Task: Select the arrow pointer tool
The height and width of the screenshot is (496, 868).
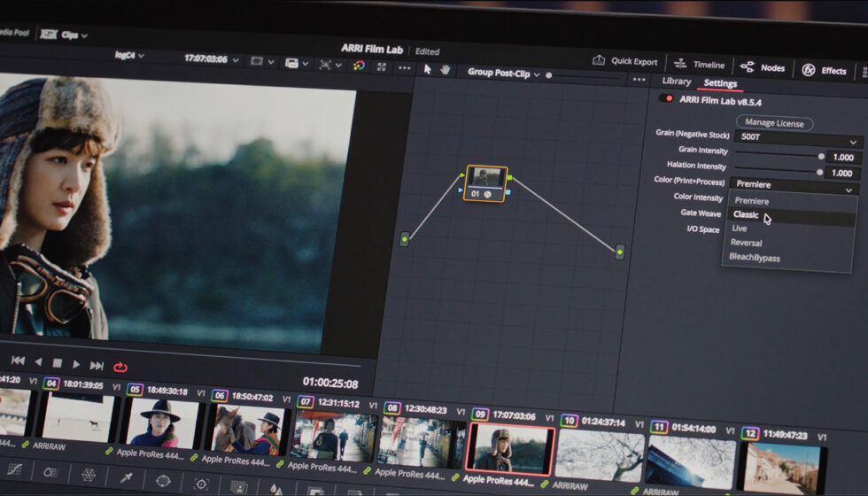Action: pos(427,69)
